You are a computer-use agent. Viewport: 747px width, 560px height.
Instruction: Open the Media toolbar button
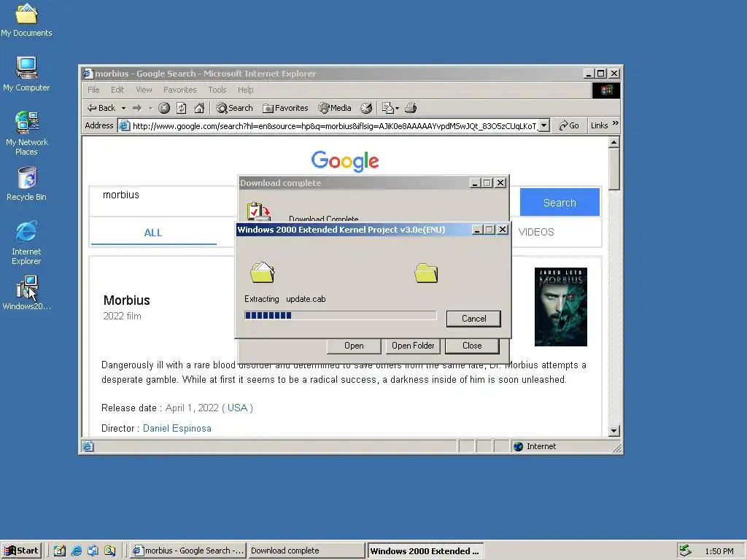[335, 108]
